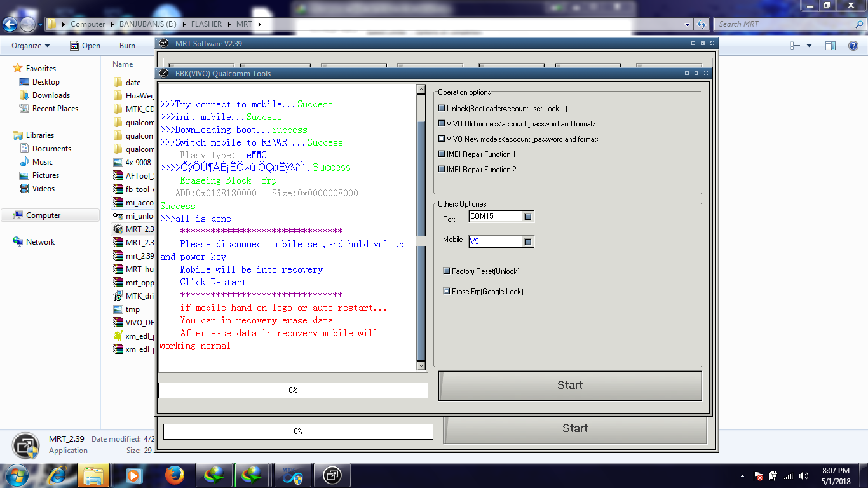This screenshot has height=488, width=868.
Task: Open Recent Places in the sidebar
Action: point(55,109)
